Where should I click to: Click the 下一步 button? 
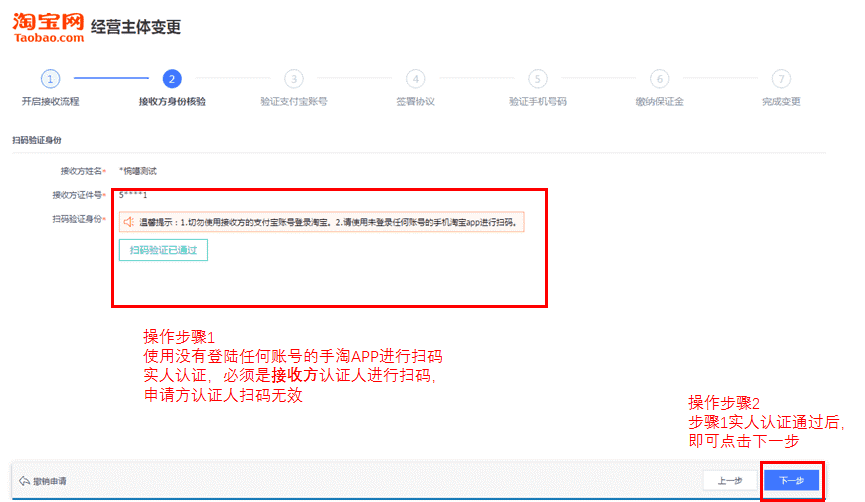tap(791, 480)
